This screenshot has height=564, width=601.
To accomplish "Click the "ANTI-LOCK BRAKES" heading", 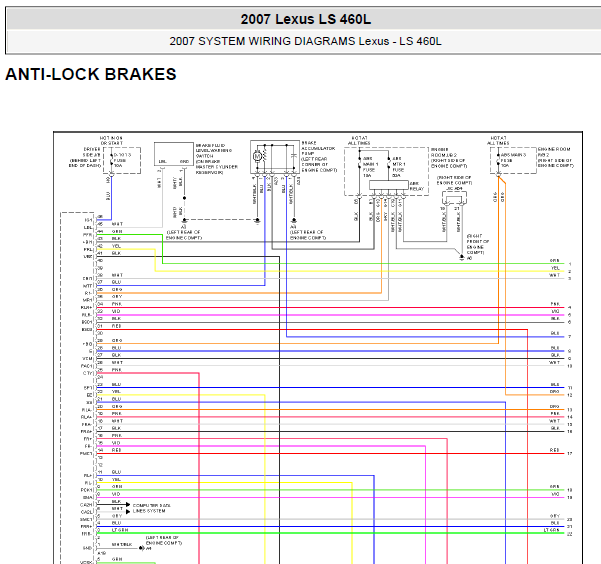I will tap(91, 74).
